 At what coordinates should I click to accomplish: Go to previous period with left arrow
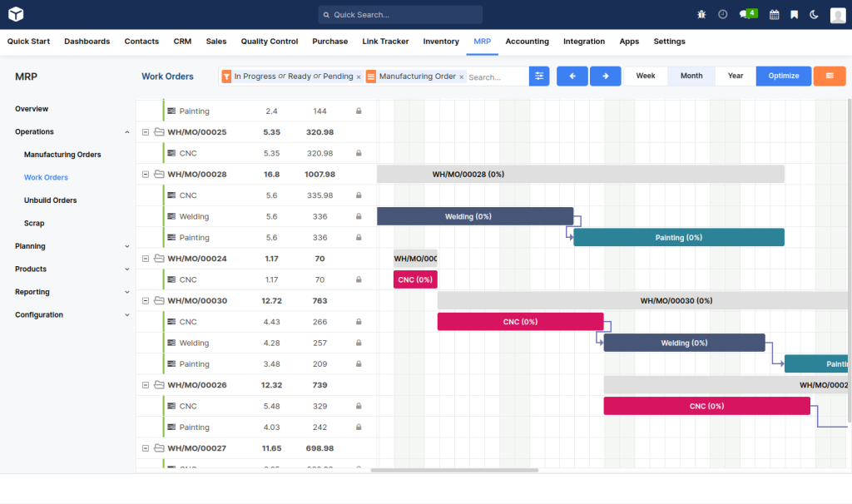coord(572,76)
